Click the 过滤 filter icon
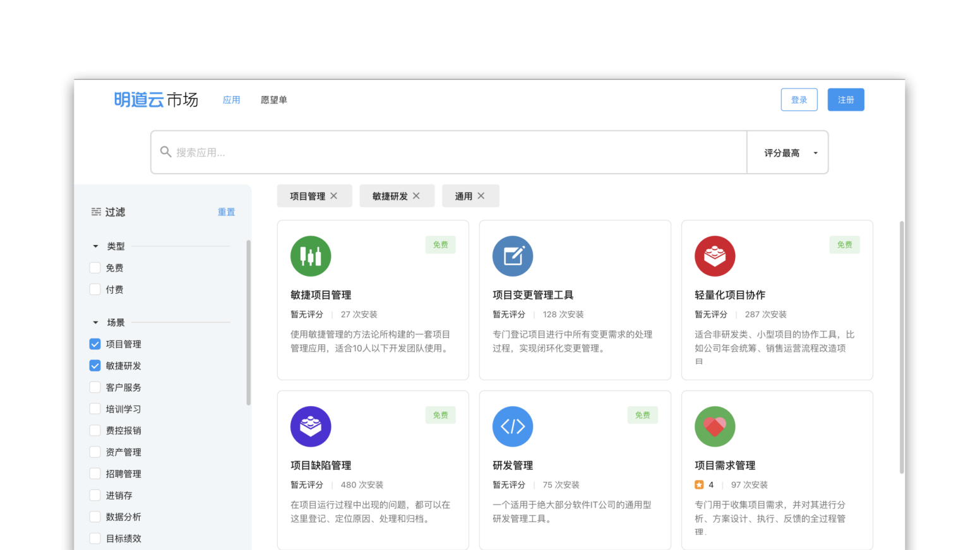This screenshot has width=980, height=550. pyautogui.click(x=96, y=212)
